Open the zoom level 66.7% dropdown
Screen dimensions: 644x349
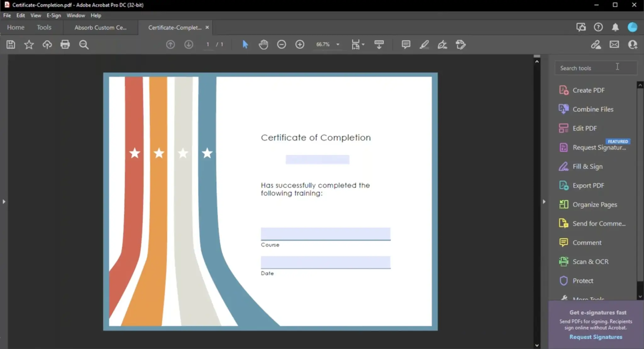pyautogui.click(x=338, y=44)
